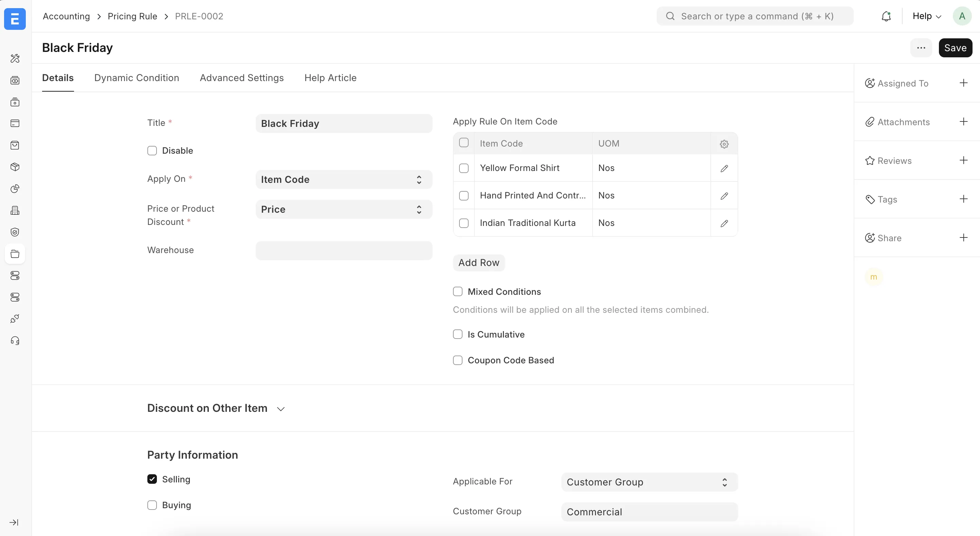This screenshot has height=536, width=980.
Task: Enable the Disable checkbox
Action: click(152, 151)
